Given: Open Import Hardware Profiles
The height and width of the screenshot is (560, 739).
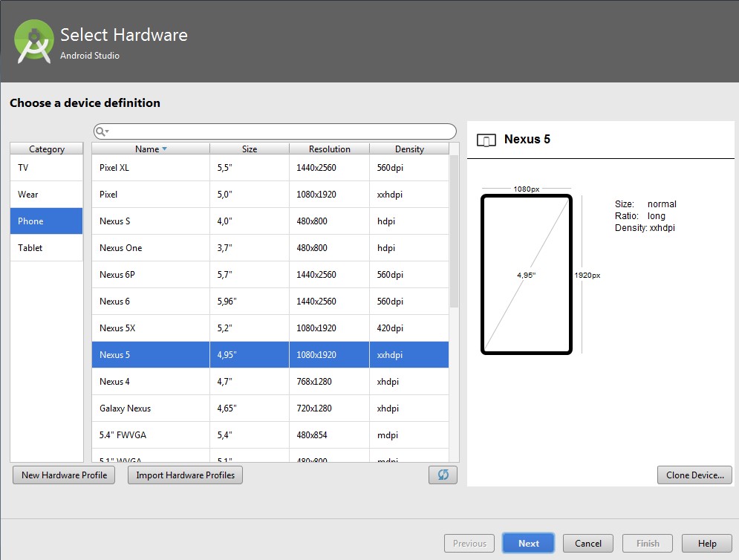Looking at the screenshot, I should pyautogui.click(x=185, y=475).
